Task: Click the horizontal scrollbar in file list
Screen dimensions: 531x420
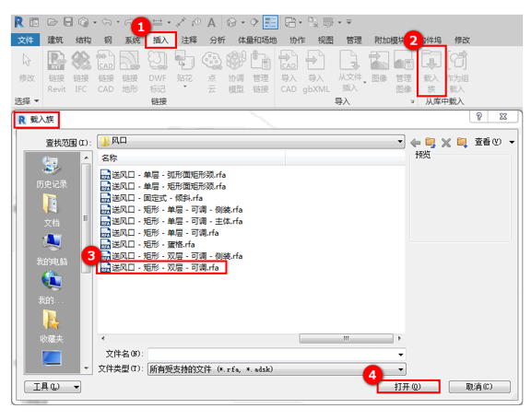Action: [x=346, y=338]
